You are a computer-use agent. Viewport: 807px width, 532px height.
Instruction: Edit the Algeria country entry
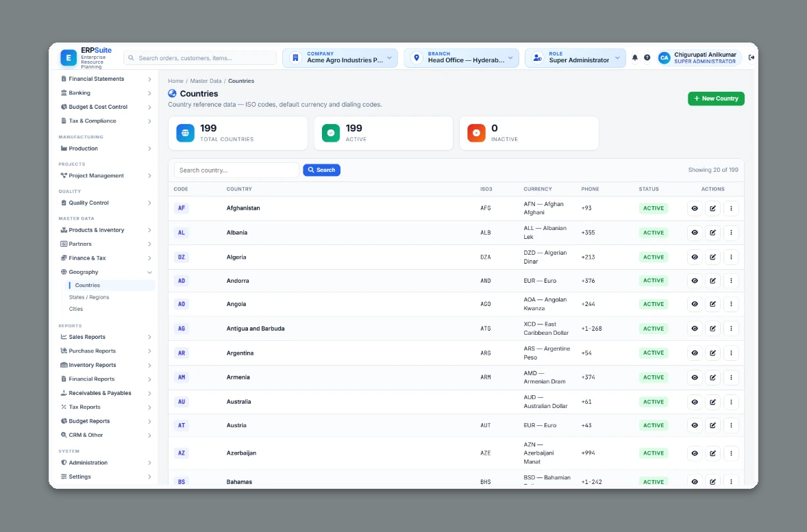pyautogui.click(x=713, y=257)
